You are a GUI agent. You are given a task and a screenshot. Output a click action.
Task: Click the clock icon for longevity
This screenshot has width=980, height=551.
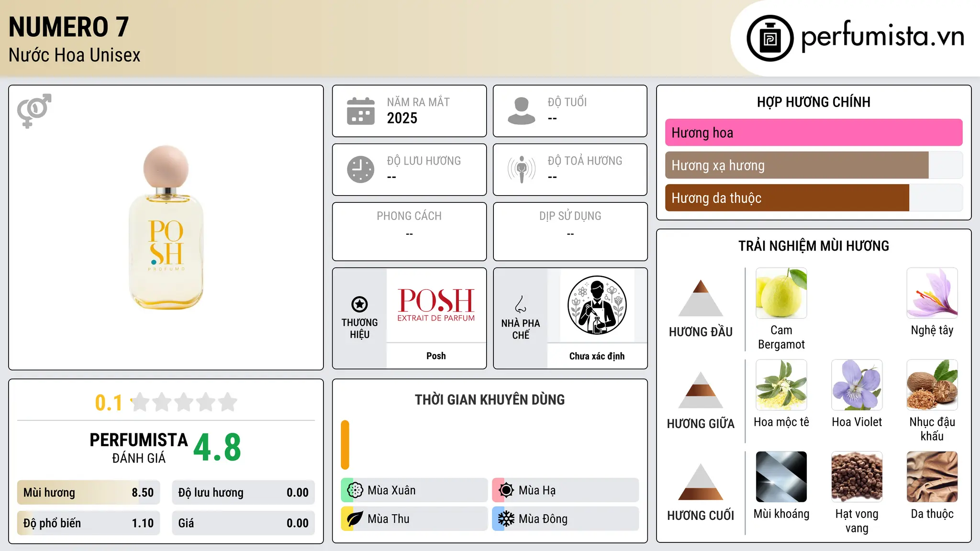[x=361, y=169]
